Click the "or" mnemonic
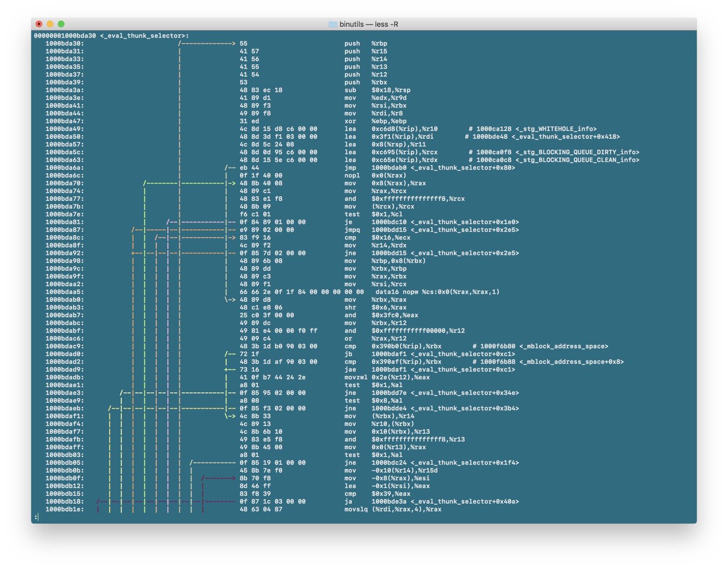 tap(349, 339)
